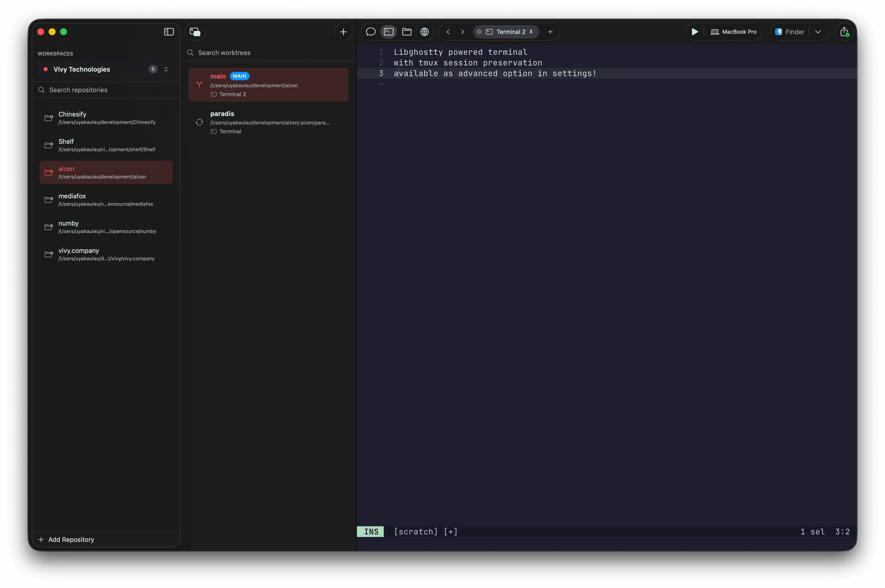Open the MacBook Pro device selector
885x588 pixels.
[x=733, y=31]
